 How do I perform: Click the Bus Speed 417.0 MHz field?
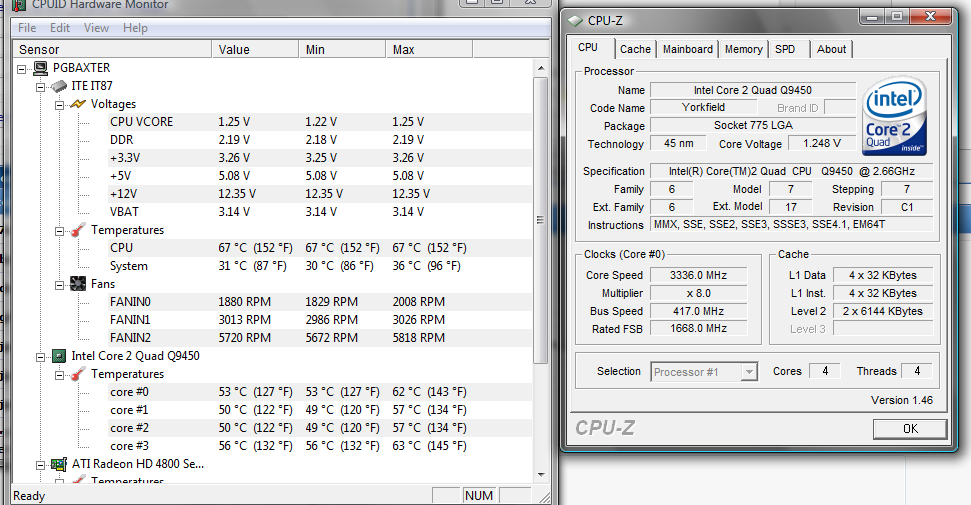[x=699, y=311]
